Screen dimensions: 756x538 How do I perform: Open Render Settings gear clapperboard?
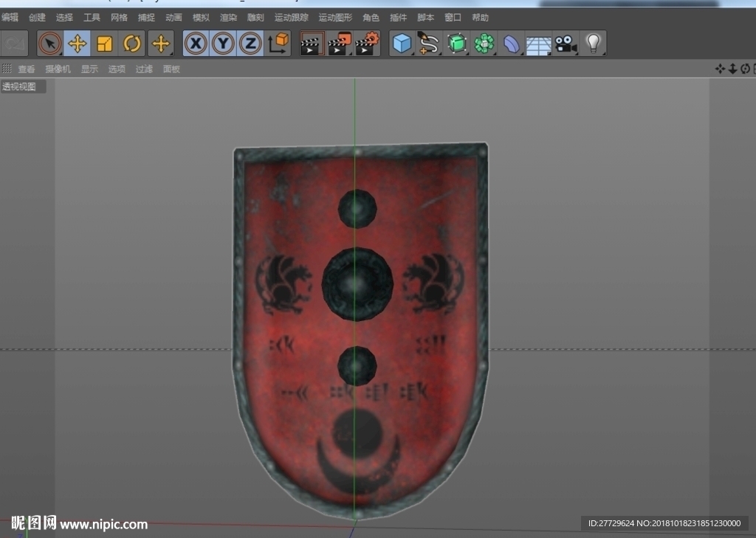coord(368,44)
